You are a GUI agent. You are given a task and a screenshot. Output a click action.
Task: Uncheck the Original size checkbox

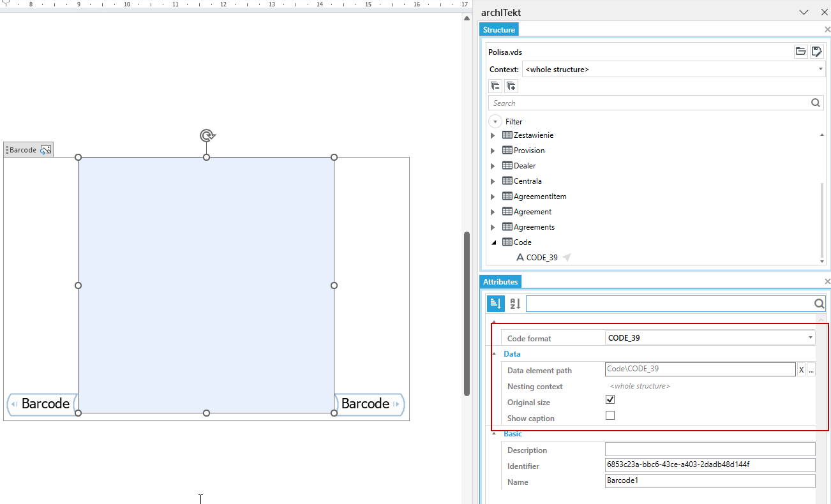(610, 399)
